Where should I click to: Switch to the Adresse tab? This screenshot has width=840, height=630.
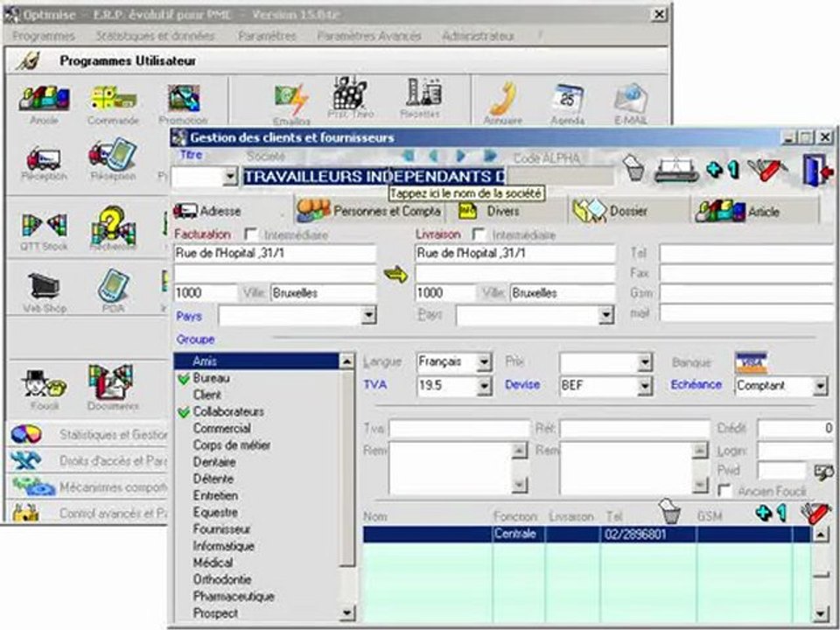(232, 211)
